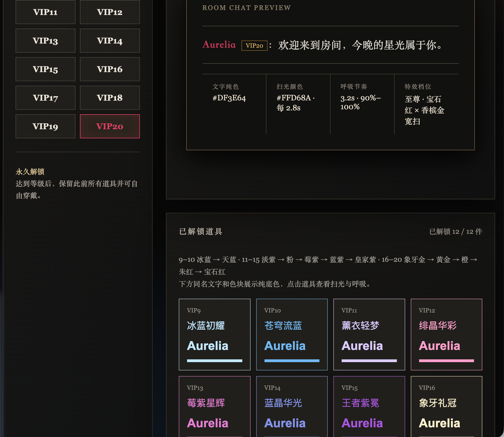The height and width of the screenshot is (437, 504).
Task: Choose VIP14 in the level grid
Action: click(x=110, y=40)
